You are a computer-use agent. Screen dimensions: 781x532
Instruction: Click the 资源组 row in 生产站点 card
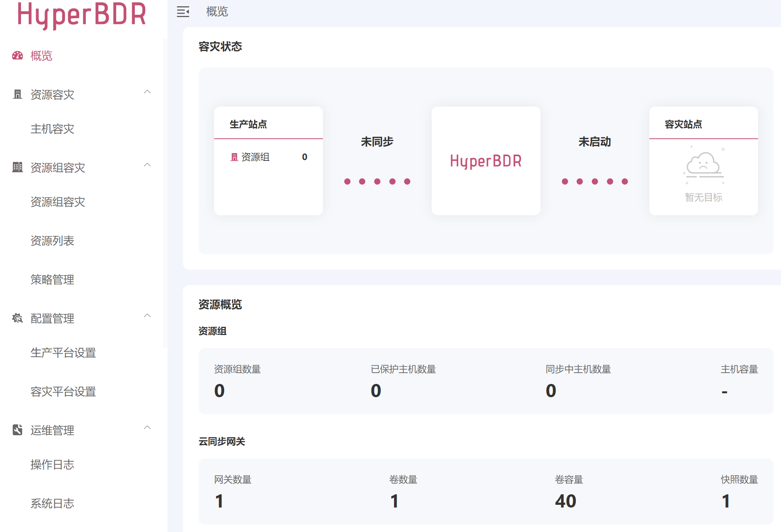point(268,157)
